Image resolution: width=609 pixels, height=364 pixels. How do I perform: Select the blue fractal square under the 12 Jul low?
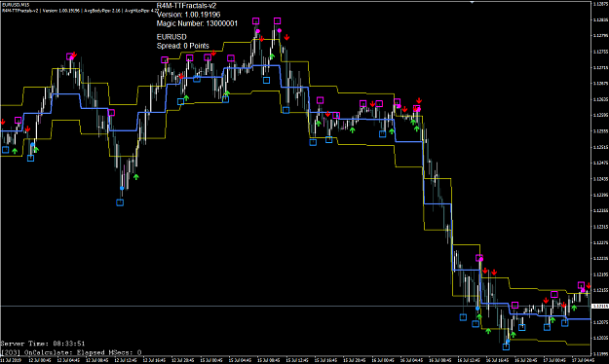120,202
